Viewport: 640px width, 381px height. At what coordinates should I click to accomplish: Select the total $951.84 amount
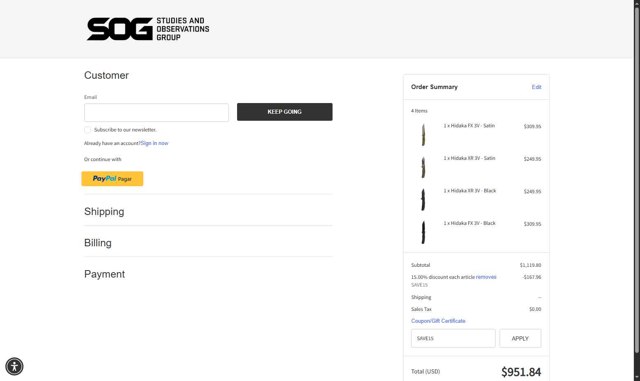tap(521, 372)
